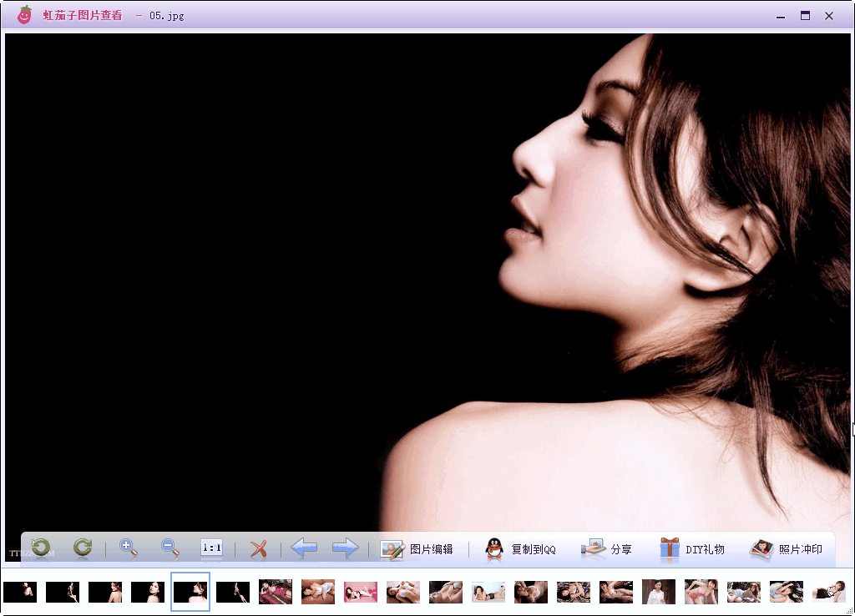Zoom out using the magnifier minus icon
This screenshot has height=616, width=855.
pyautogui.click(x=170, y=548)
